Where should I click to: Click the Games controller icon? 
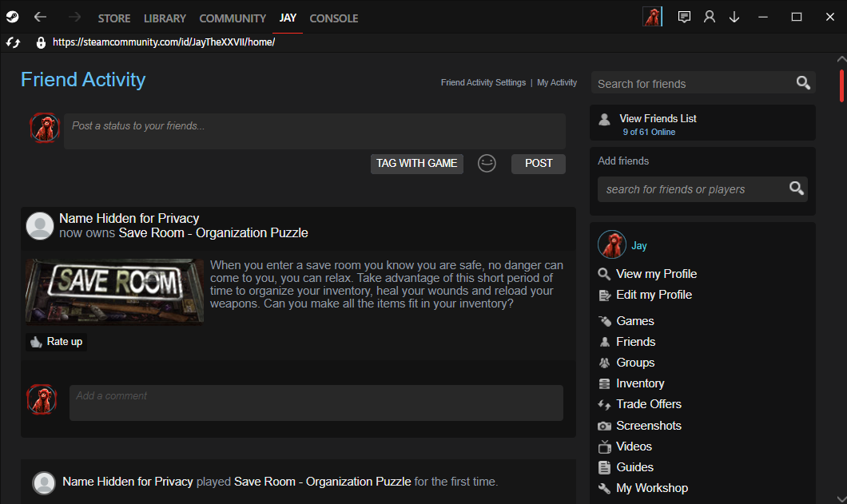[604, 321]
